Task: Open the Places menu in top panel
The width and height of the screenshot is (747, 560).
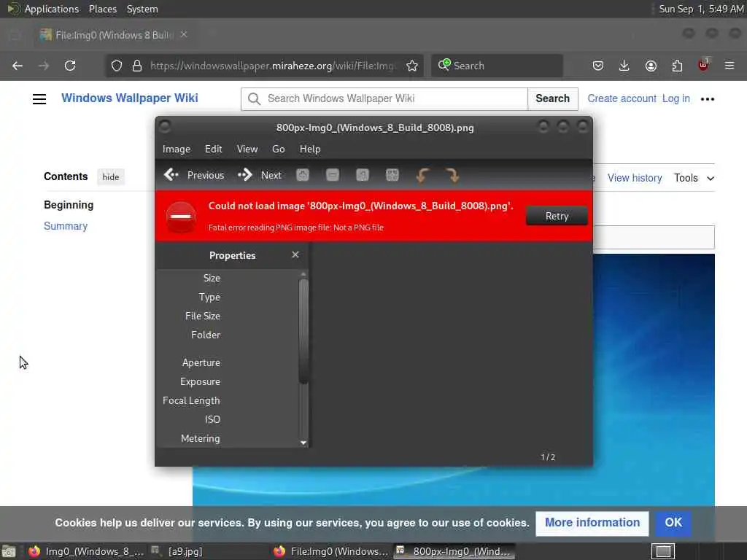Action: point(103,9)
